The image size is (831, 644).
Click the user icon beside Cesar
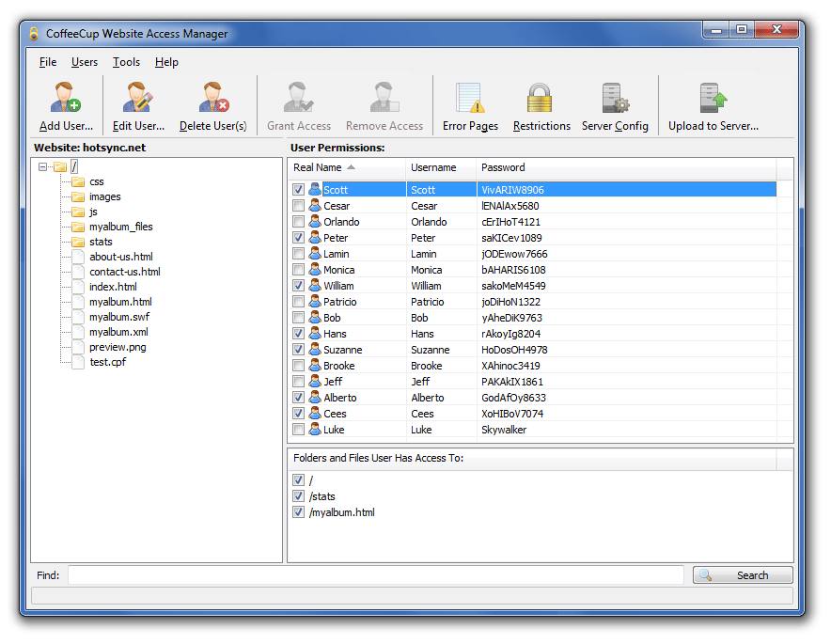(x=315, y=206)
